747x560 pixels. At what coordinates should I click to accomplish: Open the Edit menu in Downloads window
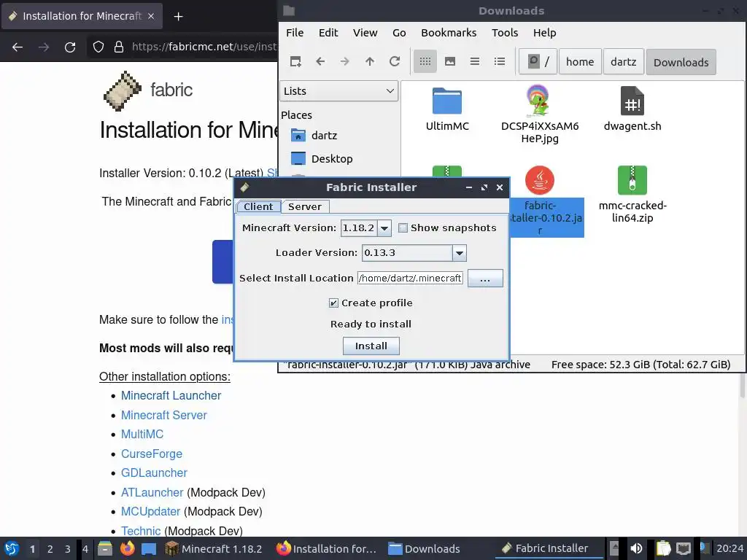tap(328, 33)
